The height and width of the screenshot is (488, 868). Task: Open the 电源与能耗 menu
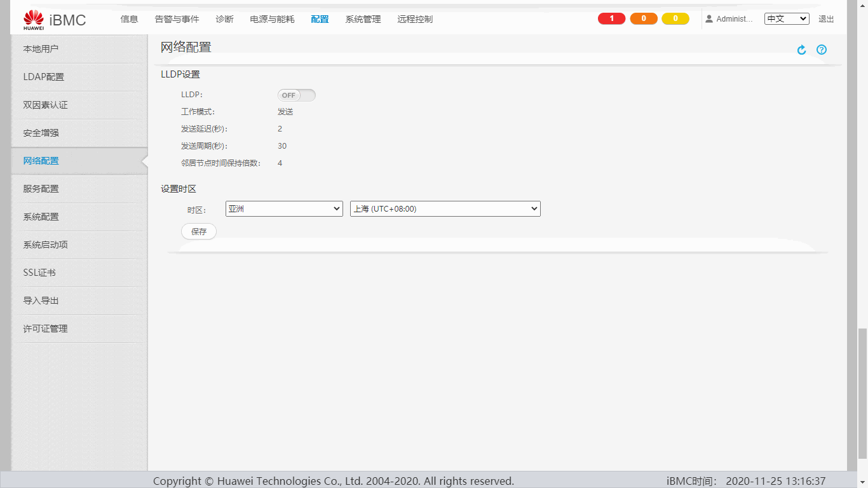[x=272, y=20]
